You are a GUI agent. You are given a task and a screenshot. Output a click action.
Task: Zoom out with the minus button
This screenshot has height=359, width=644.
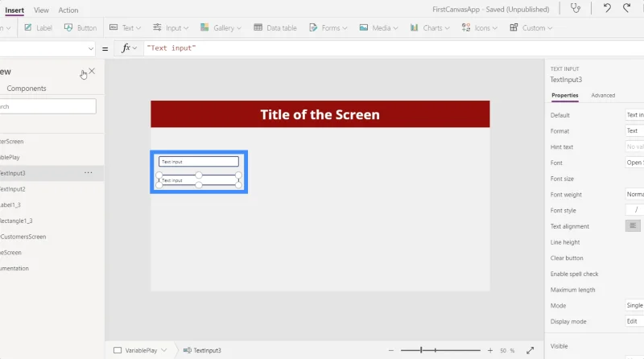391,350
